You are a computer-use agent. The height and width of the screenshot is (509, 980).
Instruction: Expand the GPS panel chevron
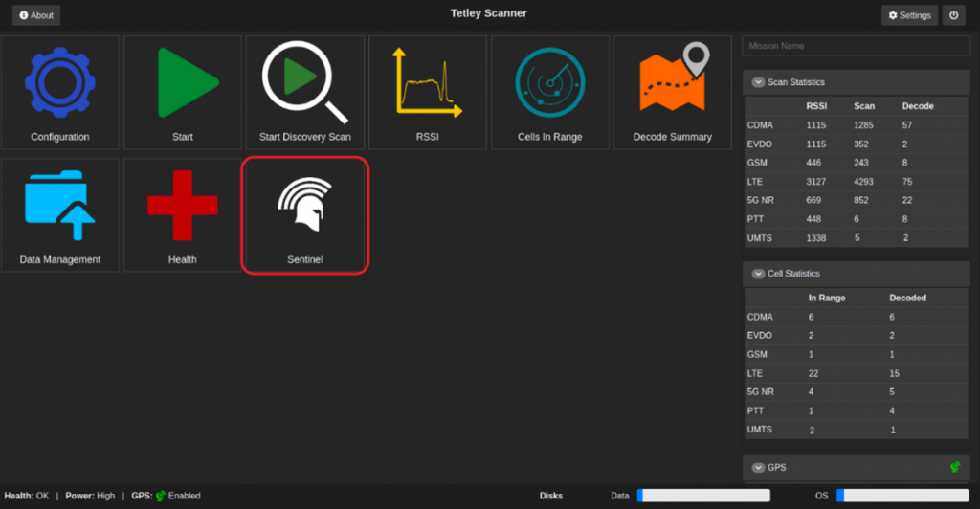click(x=759, y=468)
